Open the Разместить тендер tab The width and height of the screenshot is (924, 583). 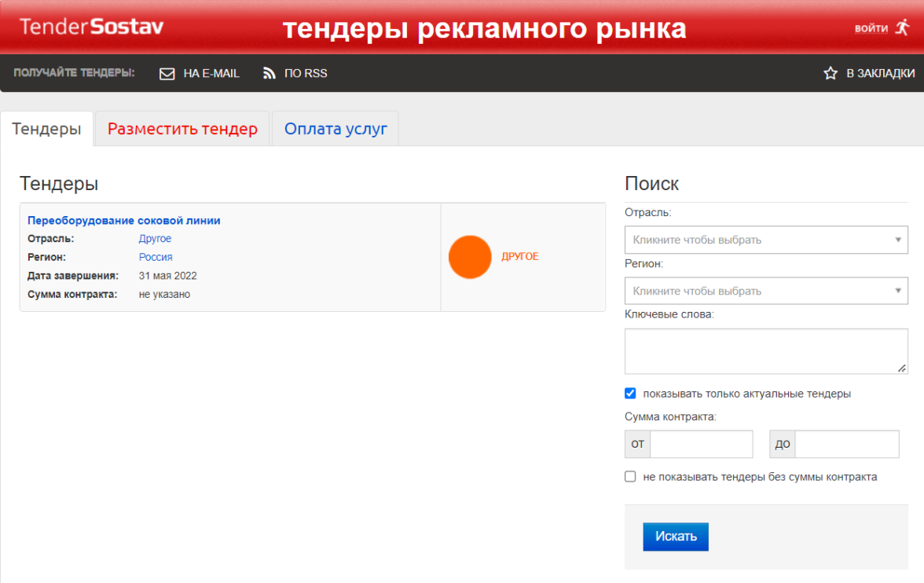[182, 129]
